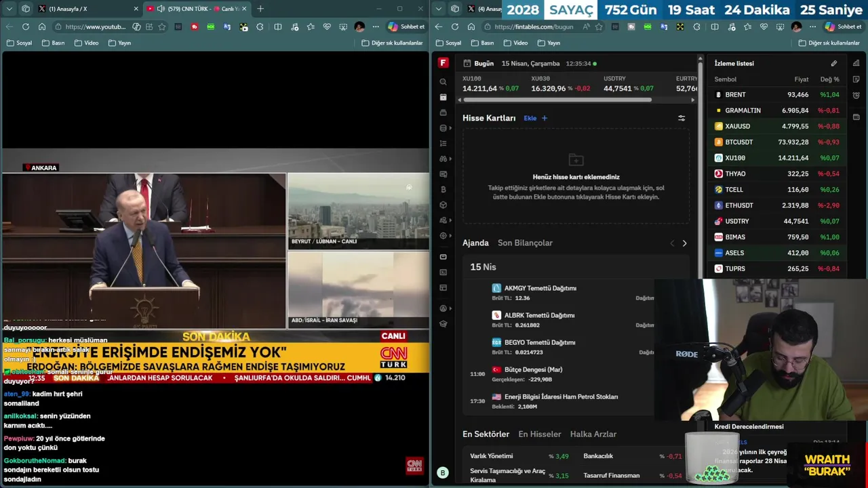Open split screen icon in Fintables window

(x=715, y=26)
